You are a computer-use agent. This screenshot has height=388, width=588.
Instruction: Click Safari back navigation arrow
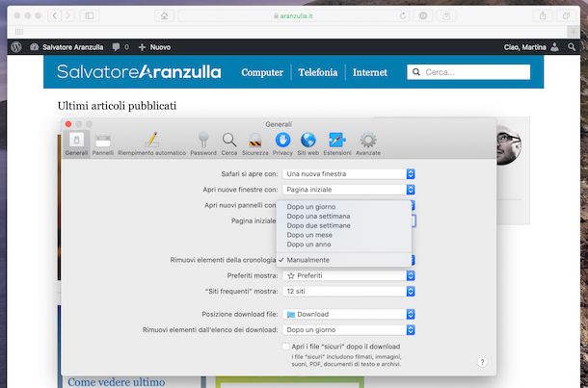coord(55,15)
